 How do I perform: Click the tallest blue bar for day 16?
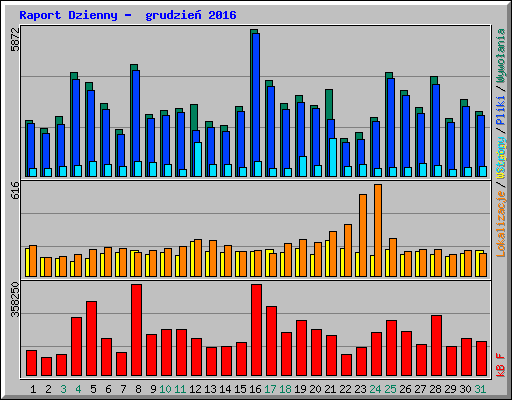pos(256,105)
